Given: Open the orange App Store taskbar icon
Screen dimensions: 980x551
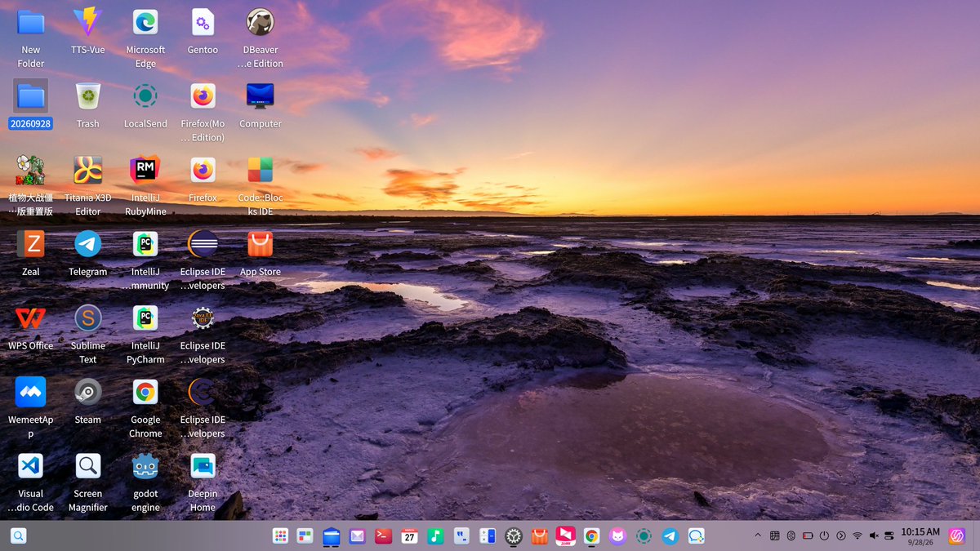Looking at the screenshot, I should pyautogui.click(x=539, y=536).
